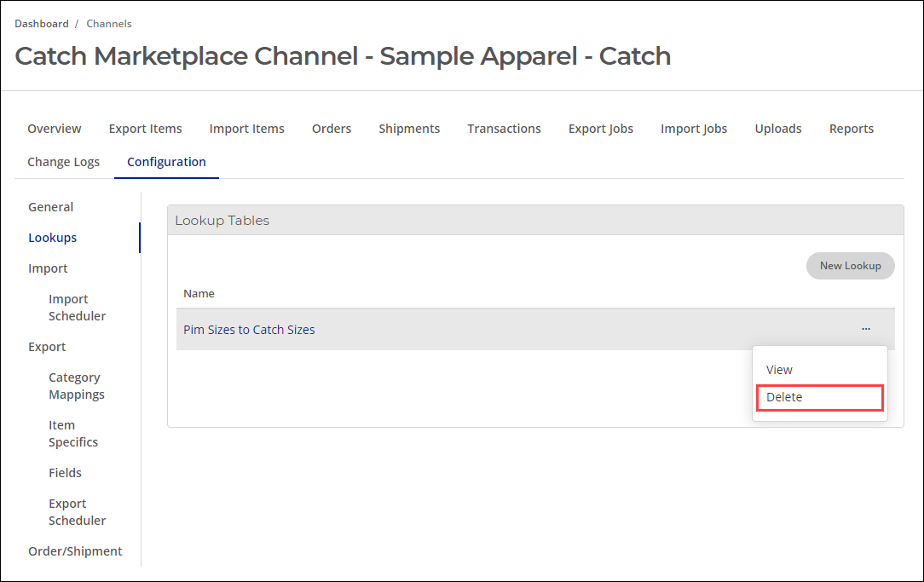The image size is (924, 582).
Task: Open Export Scheduler settings
Action: click(78, 512)
